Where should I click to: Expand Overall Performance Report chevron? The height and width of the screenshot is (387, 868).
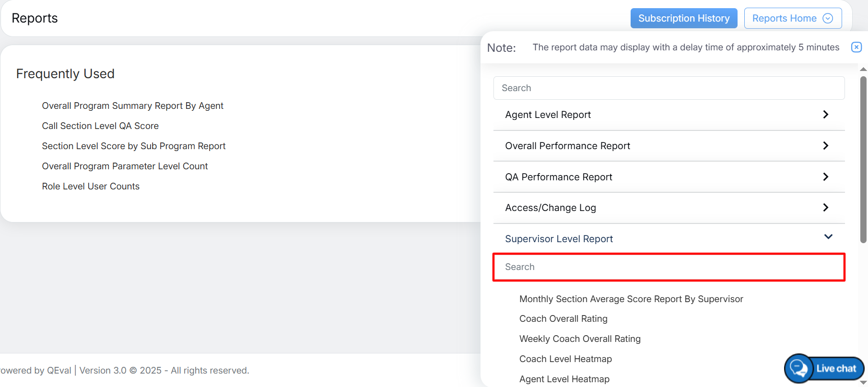coord(825,146)
